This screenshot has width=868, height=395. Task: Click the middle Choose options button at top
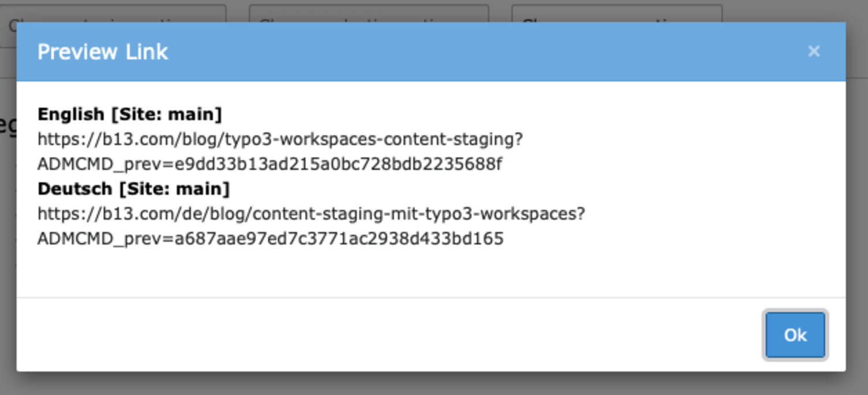pos(369,13)
